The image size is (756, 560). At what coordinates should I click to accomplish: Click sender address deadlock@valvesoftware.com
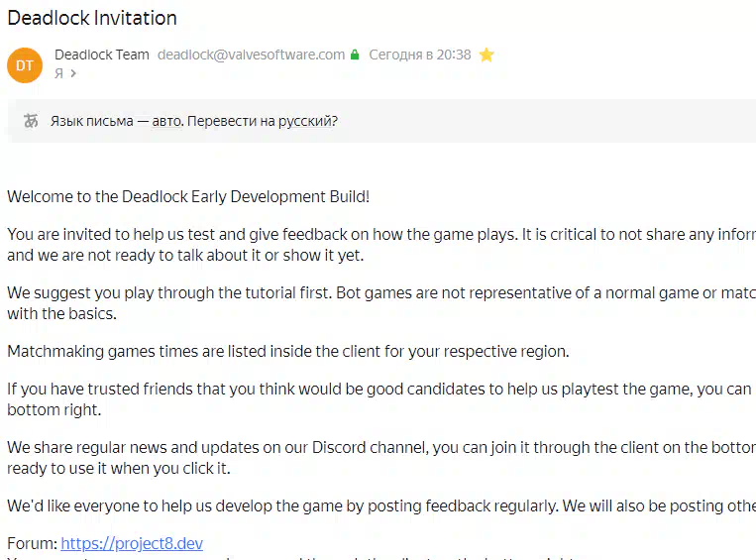252,55
